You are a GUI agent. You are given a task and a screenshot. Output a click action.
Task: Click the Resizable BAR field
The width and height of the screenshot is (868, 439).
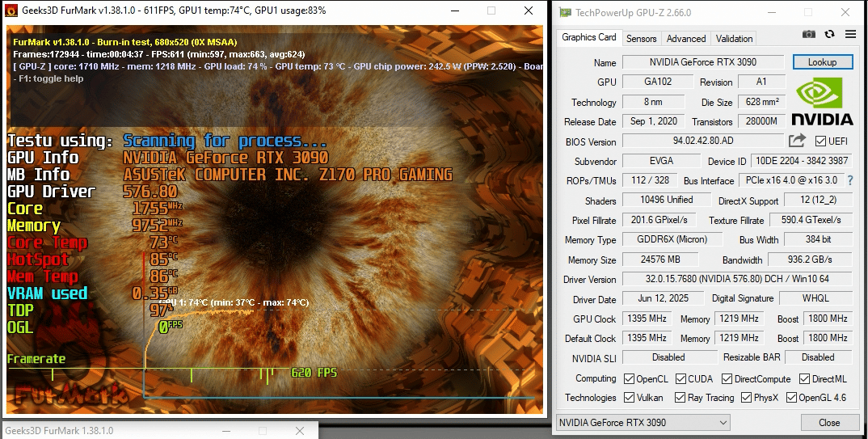pyautogui.click(x=818, y=357)
